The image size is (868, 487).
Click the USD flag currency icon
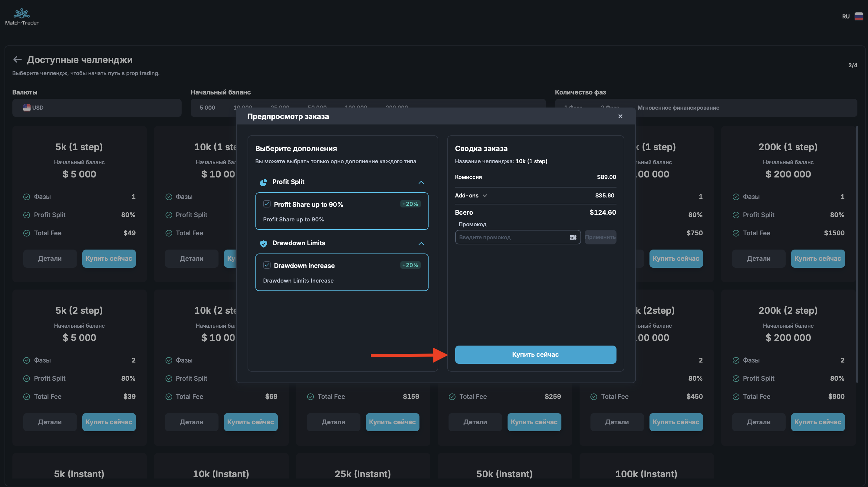27,108
